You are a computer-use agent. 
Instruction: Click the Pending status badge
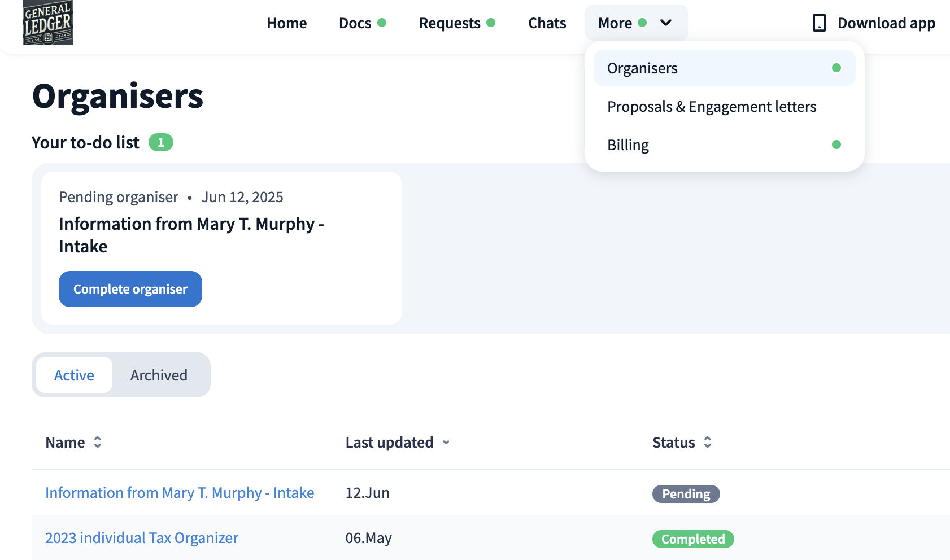[x=686, y=494]
